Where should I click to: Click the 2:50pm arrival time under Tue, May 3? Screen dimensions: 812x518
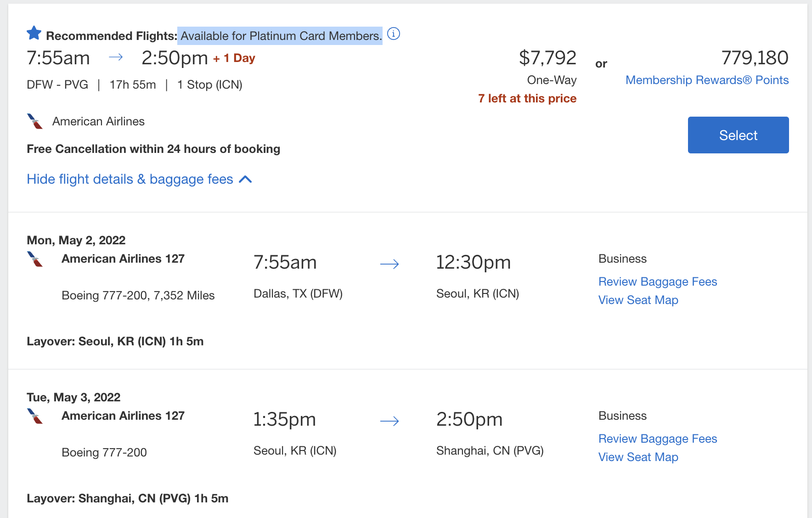tap(469, 419)
